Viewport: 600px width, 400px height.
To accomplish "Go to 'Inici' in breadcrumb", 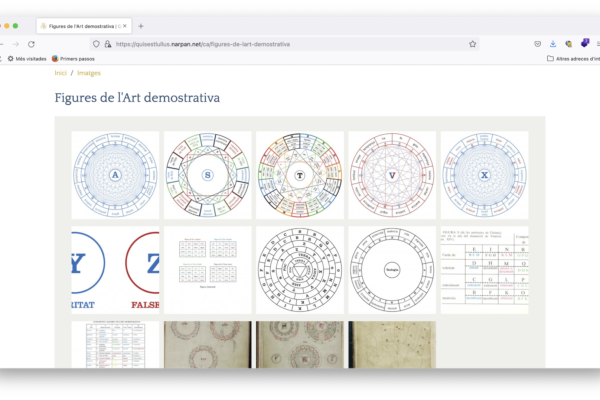I will [60, 73].
